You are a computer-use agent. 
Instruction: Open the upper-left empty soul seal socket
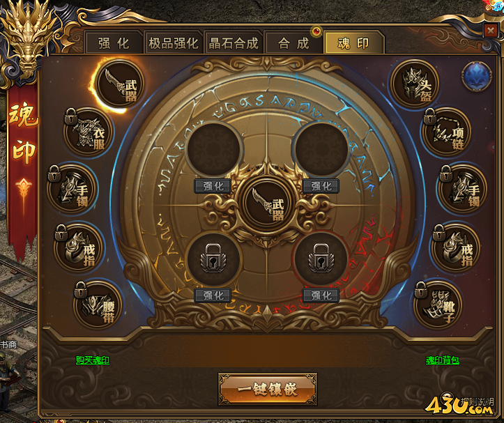(213, 149)
